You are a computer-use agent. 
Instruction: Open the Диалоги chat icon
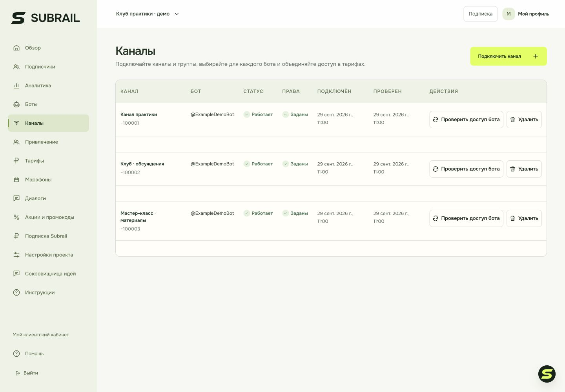click(x=16, y=198)
